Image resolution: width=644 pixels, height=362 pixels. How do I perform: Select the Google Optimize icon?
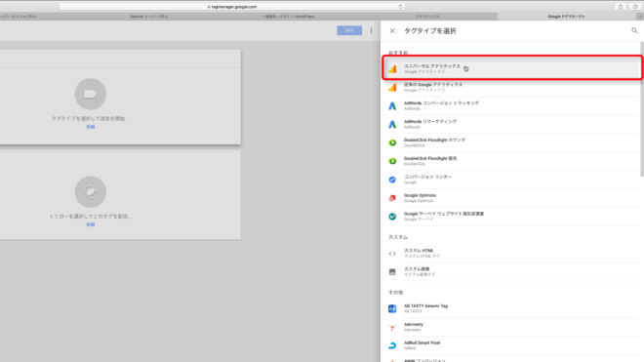pos(392,198)
